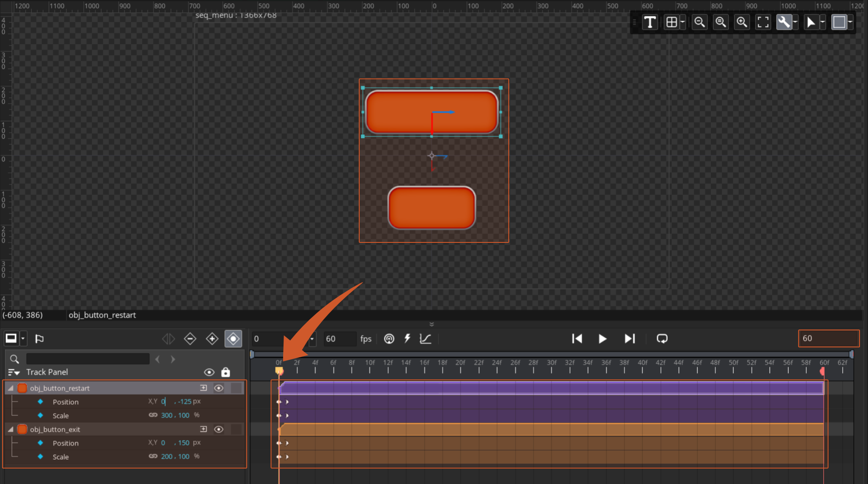Screen dimensions: 868x484
Task: Click the sequence length field showing 60
Action: tap(828, 338)
